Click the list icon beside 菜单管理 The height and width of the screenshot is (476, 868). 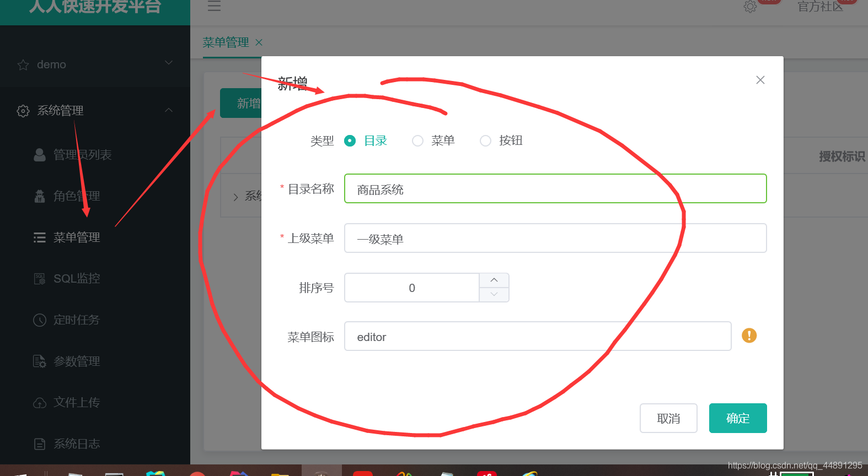coord(40,237)
